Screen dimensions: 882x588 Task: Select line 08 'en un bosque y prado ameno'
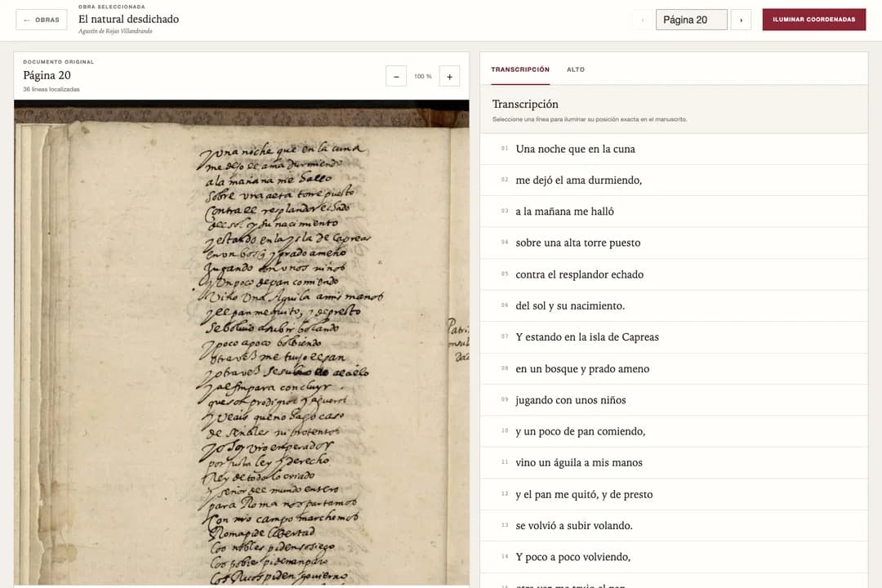pyautogui.click(x=674, y=368)
